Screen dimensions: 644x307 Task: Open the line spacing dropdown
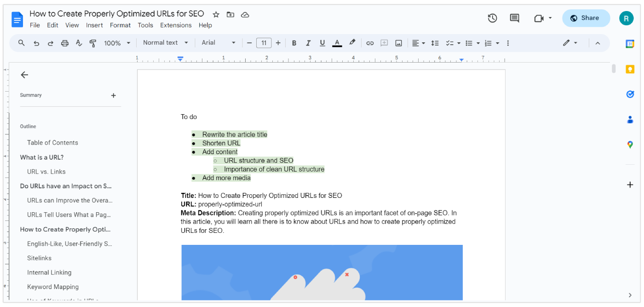[x=435, y=43]
